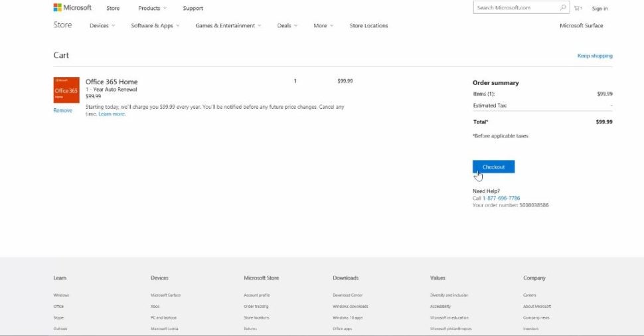
Task: Expand the More dropdown
Action: (x=323, y=25)
